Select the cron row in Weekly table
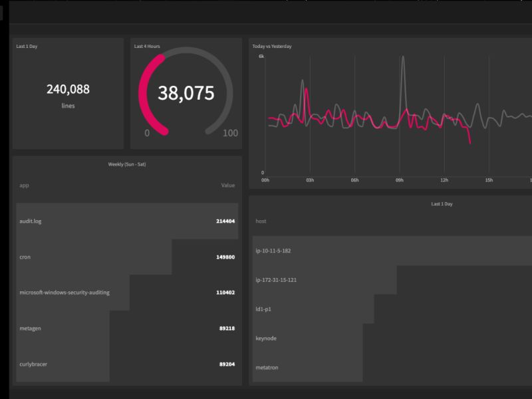The image size is (532, 399). click(x=127, y=257)
